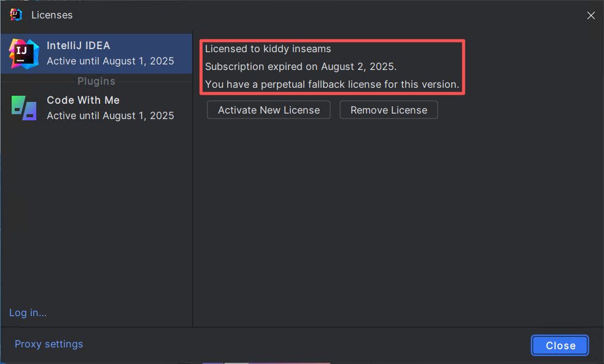Select the IntelliJ IDEA license entry name
The height and width of the screenshot is (364, 604).
pyautogui.click(x=79, y=46)
